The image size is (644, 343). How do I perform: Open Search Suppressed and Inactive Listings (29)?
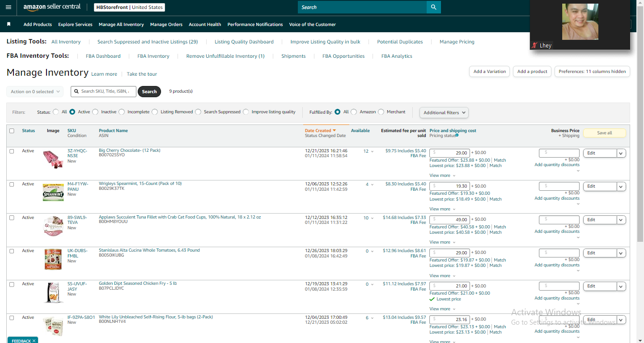click(148, 42)
